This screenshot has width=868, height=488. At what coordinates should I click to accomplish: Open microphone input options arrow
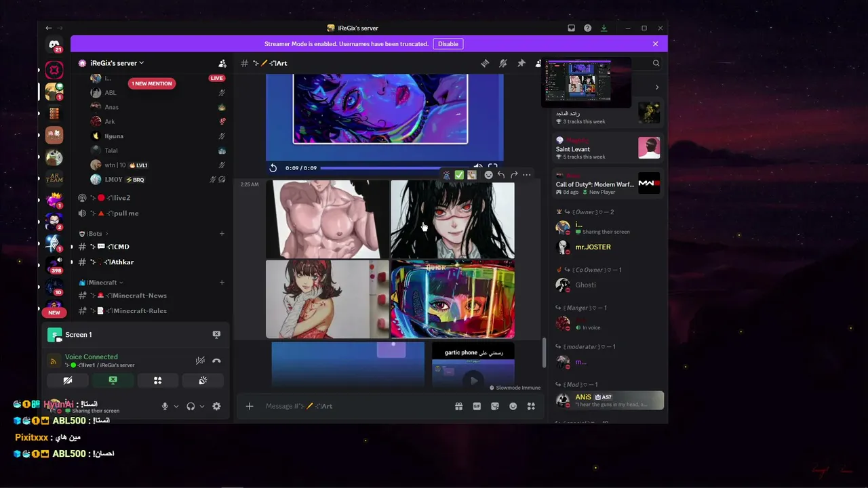(176, 406)
